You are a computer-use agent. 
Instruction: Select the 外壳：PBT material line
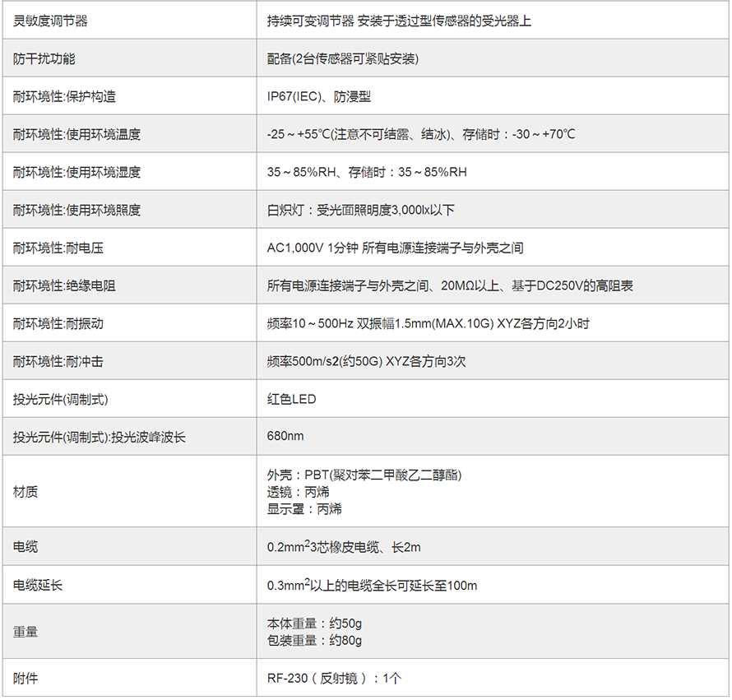[364, 475]
